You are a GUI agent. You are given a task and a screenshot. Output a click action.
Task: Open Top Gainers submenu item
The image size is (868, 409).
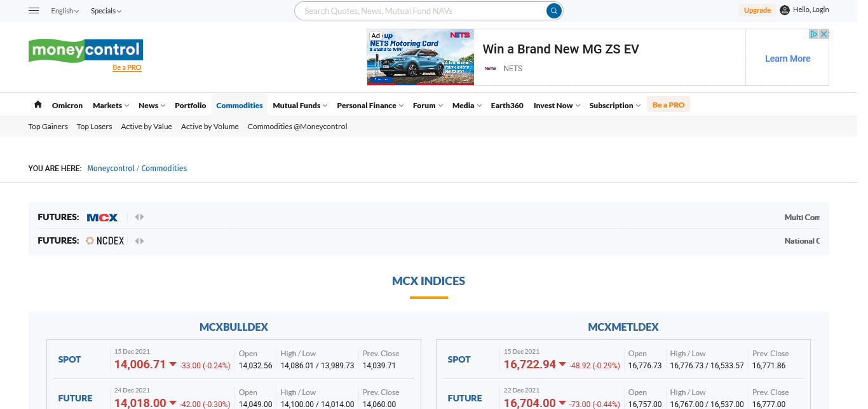pos(48,127)
